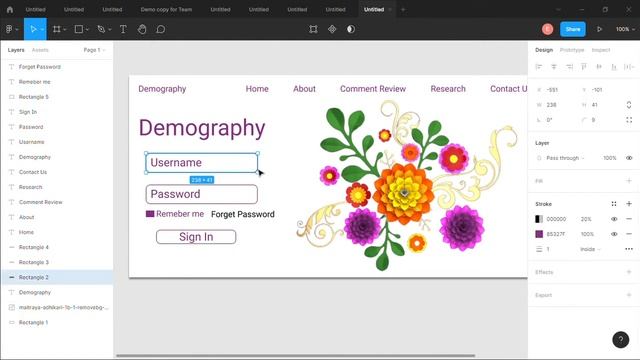Open the Inside stroke alignment dropdown
The image size is (640, 360).
590,249
